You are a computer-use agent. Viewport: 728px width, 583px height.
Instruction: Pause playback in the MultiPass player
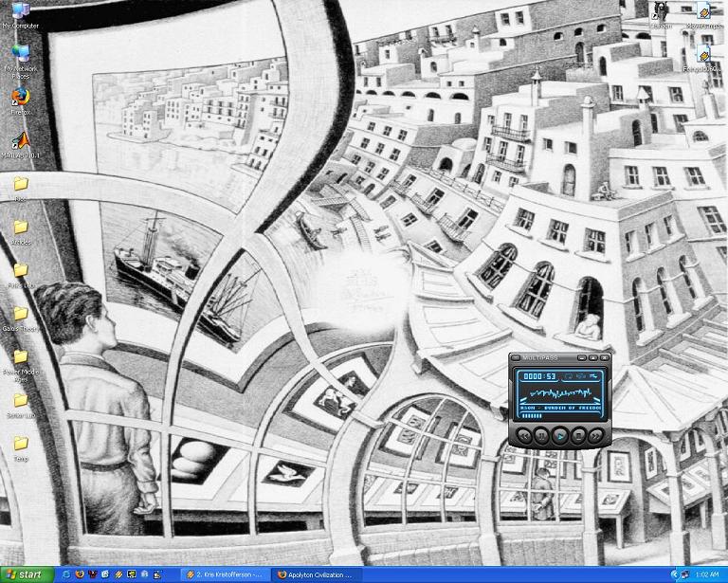542,436
